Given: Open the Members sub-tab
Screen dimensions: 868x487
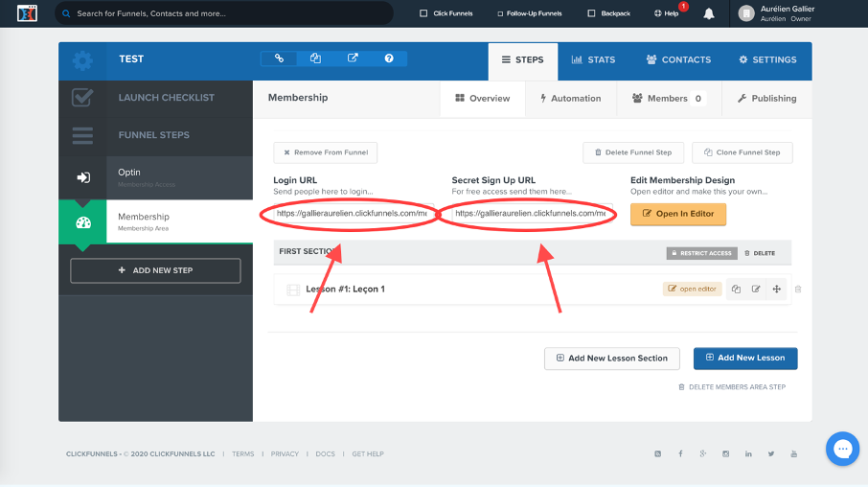Looking at the screenshot, I should [670, 99].
